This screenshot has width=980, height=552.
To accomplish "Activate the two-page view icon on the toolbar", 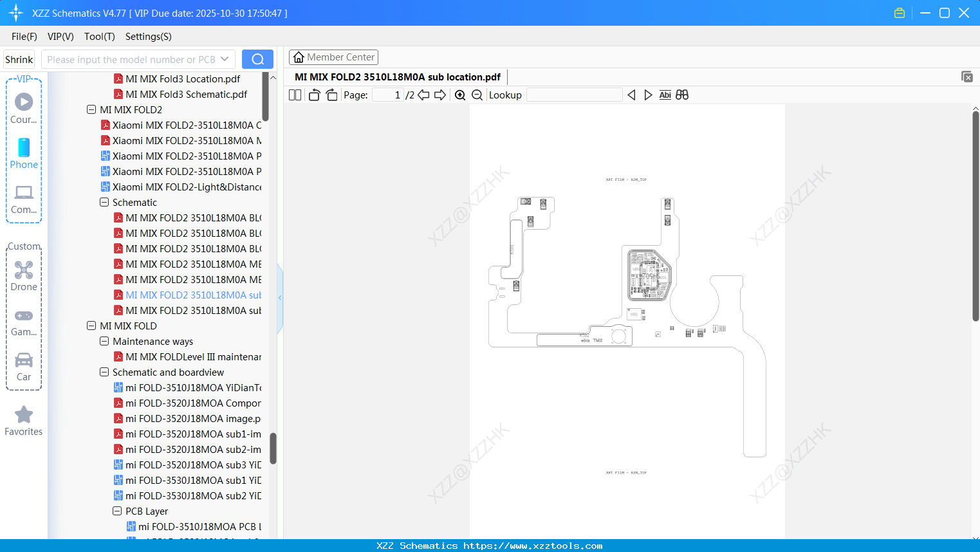I will click(294, 95).
